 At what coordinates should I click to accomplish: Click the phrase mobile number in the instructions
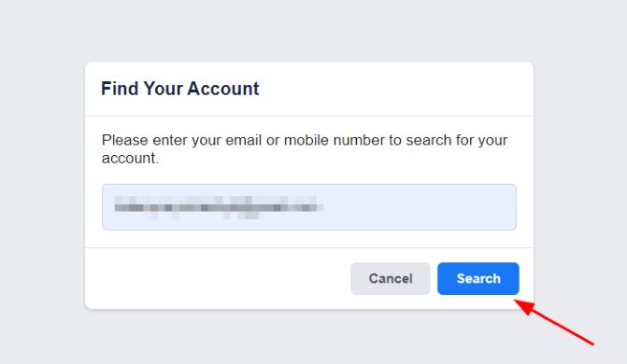point(335,140)
